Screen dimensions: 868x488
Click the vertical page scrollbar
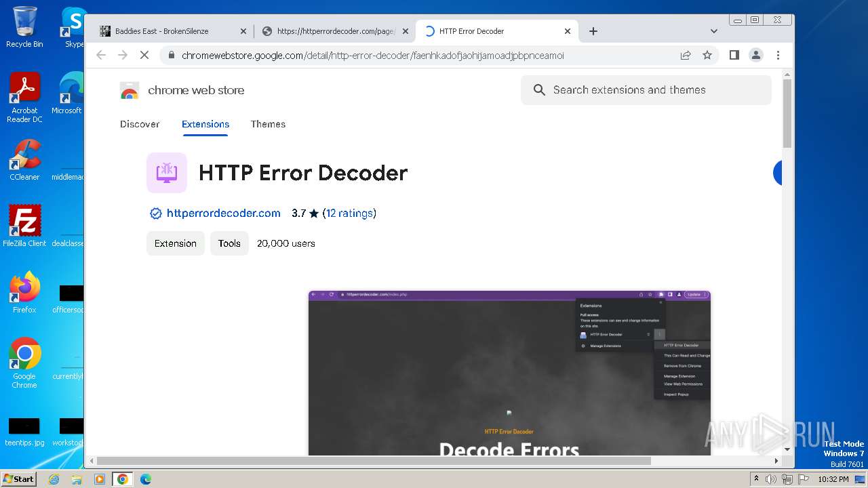click(787, 113)
